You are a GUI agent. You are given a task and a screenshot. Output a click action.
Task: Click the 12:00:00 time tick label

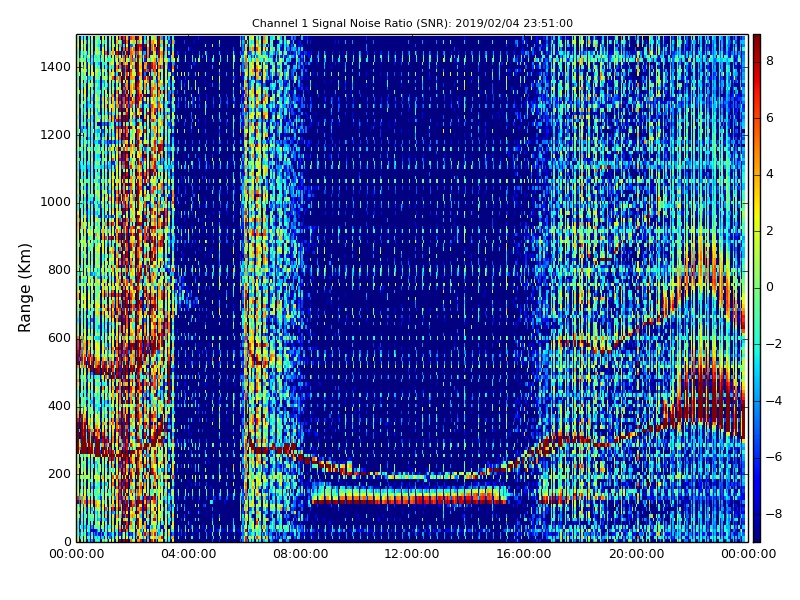[x=412, y=554]
